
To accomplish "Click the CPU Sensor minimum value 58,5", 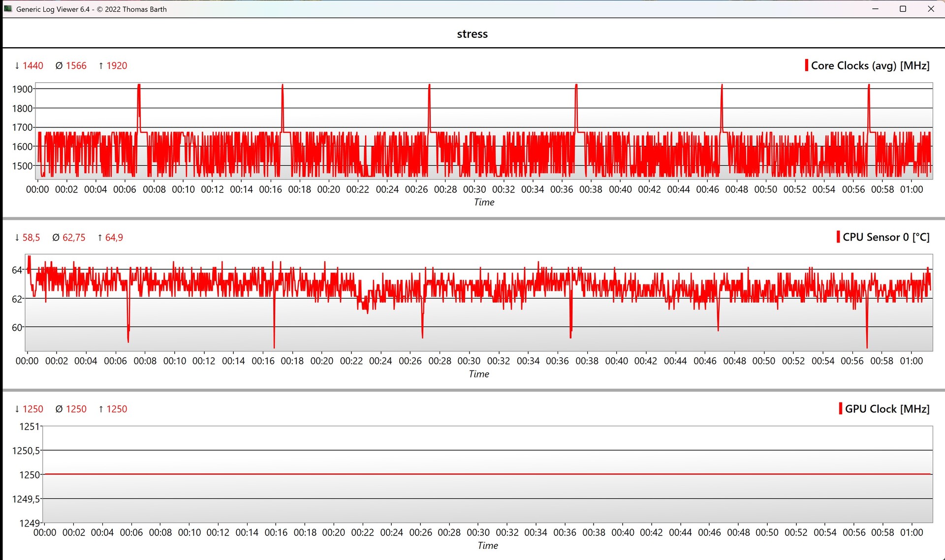I will [x=31, y=237].
